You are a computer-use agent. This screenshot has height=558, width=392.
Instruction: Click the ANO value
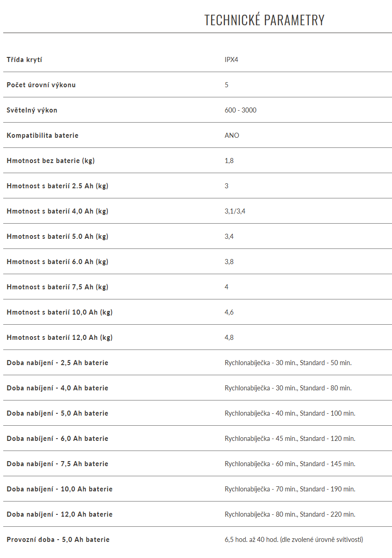(x=232, y=135)
